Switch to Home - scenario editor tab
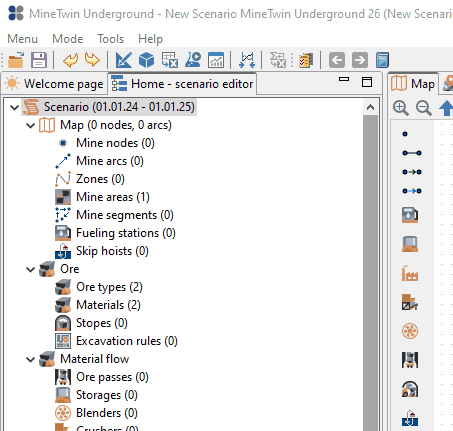This screenshot has width=453, height=431. pyautogui.click(x=182, y=84)
